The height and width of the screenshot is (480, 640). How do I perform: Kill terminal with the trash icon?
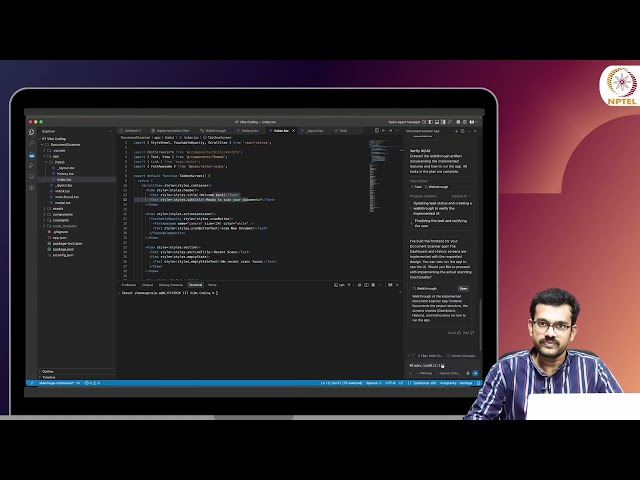[373, 285]
